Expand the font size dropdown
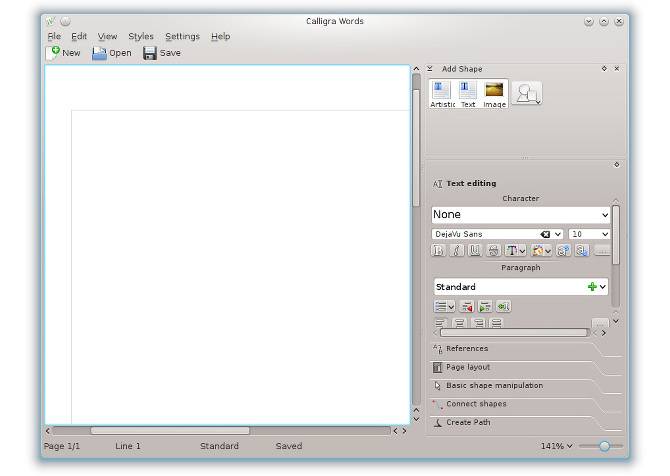This screenshot has width=670, height=476. coord(589,234)
